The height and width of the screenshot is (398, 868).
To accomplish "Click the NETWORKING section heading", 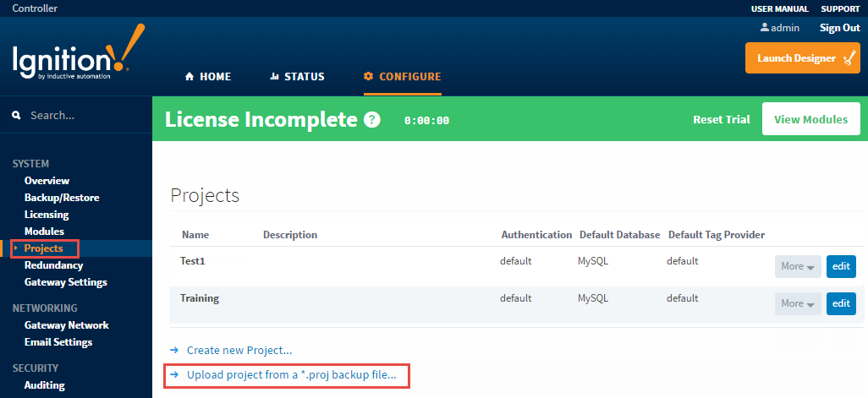I will coord(45,308).
